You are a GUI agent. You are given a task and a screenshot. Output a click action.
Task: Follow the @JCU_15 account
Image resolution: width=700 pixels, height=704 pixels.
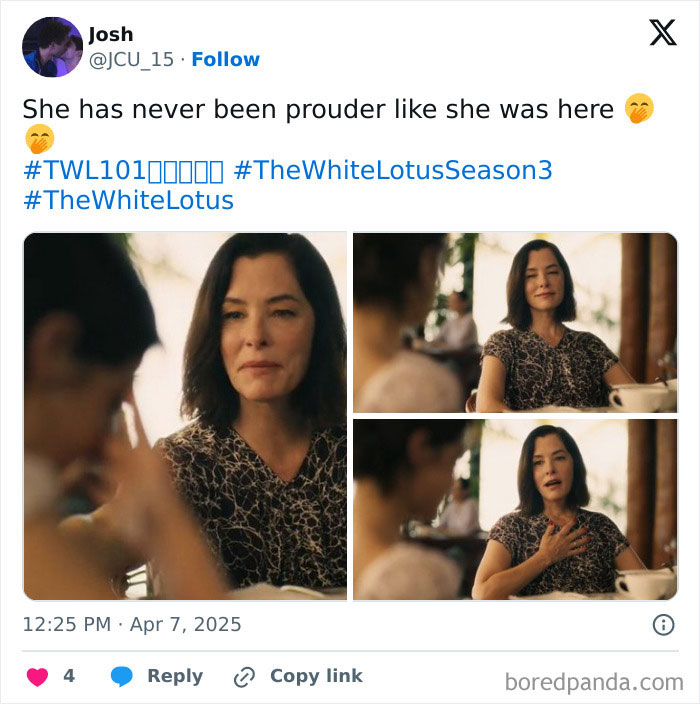point(225,60)
